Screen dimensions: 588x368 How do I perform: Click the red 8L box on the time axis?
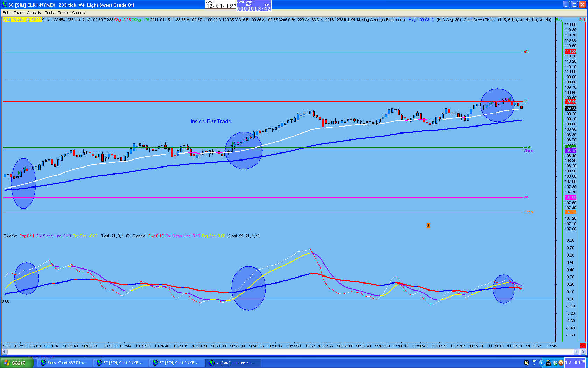tap(582, 346)
